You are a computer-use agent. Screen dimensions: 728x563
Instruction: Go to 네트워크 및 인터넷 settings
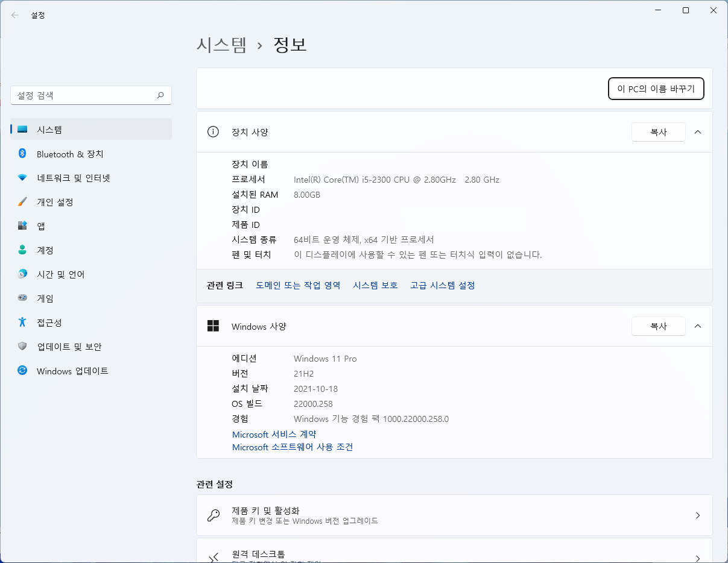click(91, 178)
